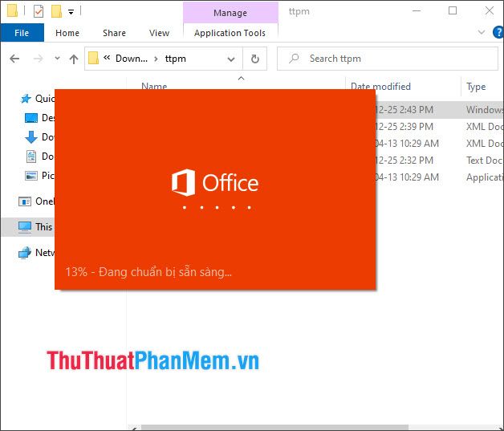Click the New folder quick access icon

coord(56,12)
